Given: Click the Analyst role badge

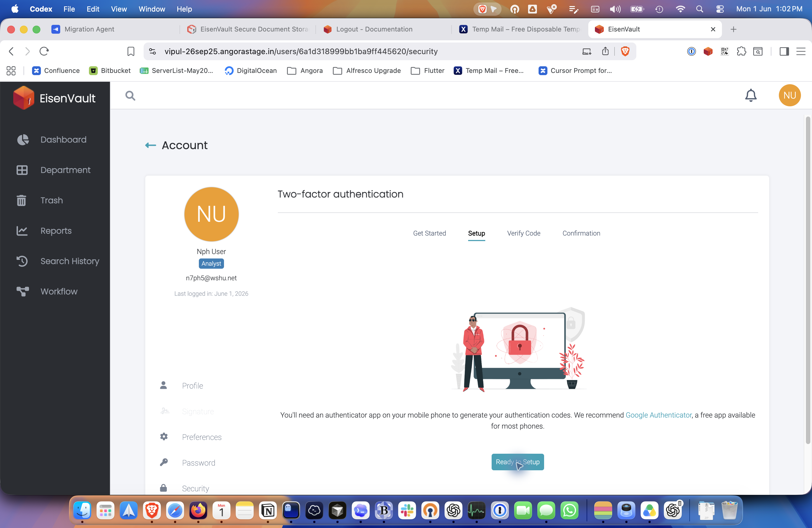Looking at the screenshot, I should point(211,264).
